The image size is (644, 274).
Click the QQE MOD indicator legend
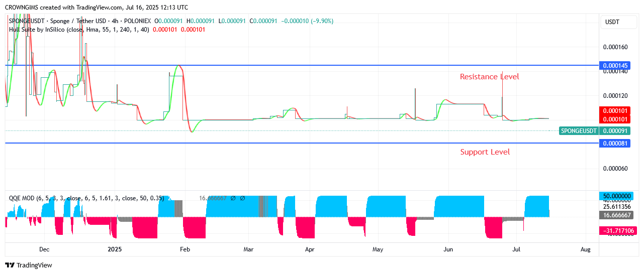[x=86, y=198]
